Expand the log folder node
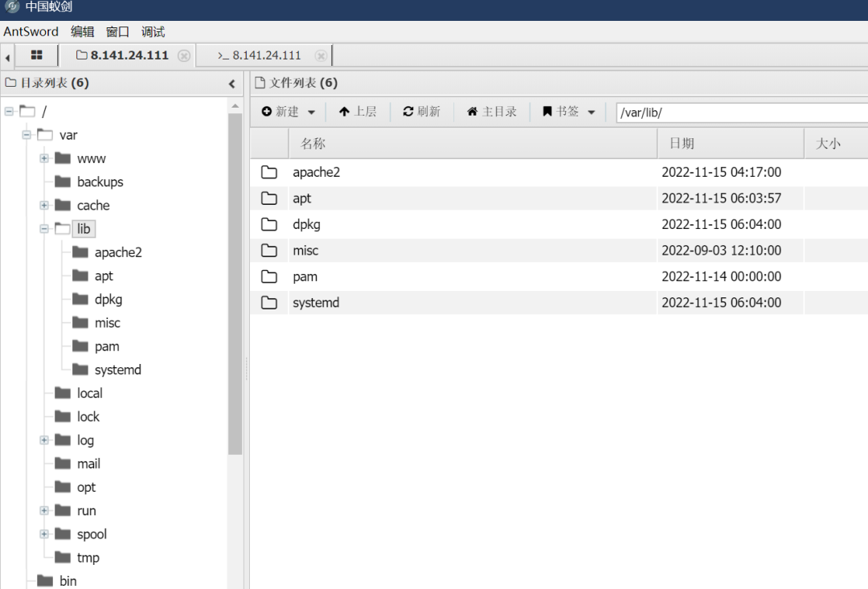The height and width of the screenshot is (589, 868). [x=44, y=440]
